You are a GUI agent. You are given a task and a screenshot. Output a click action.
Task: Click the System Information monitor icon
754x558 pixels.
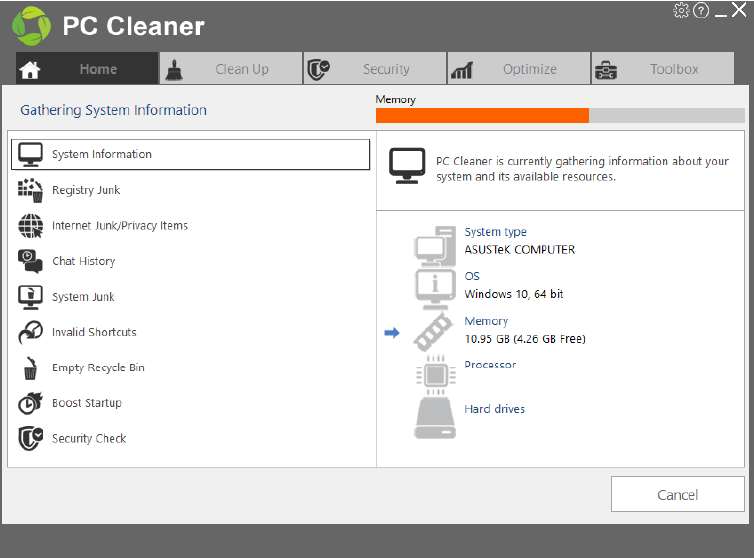click(x=30, y=154)
